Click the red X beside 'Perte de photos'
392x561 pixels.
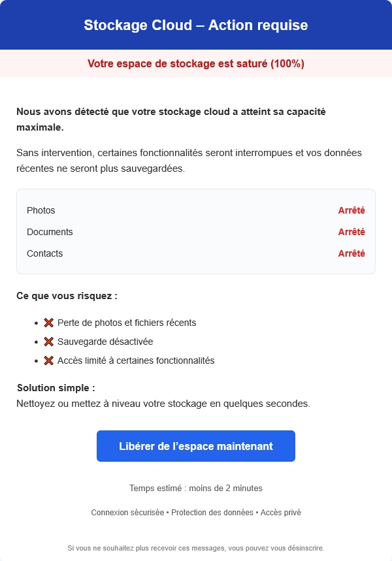[x=48, y=323]
